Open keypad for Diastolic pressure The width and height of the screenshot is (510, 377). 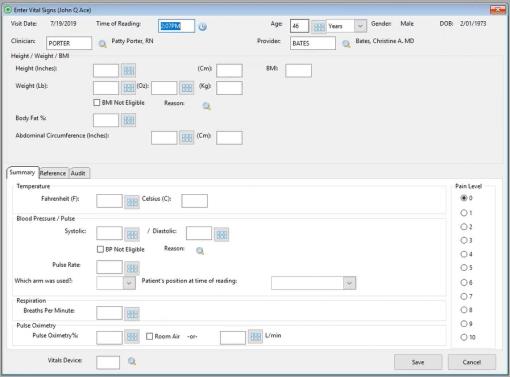(222, 234)
